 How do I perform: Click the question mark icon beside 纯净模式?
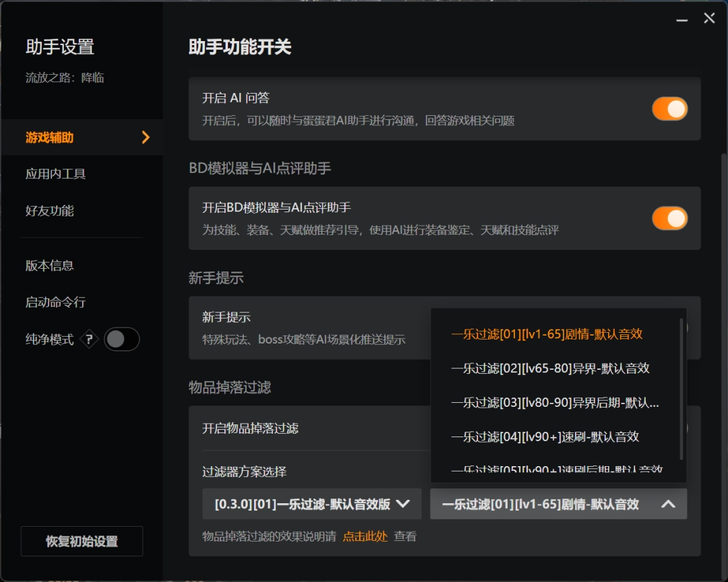coord(89,339)
